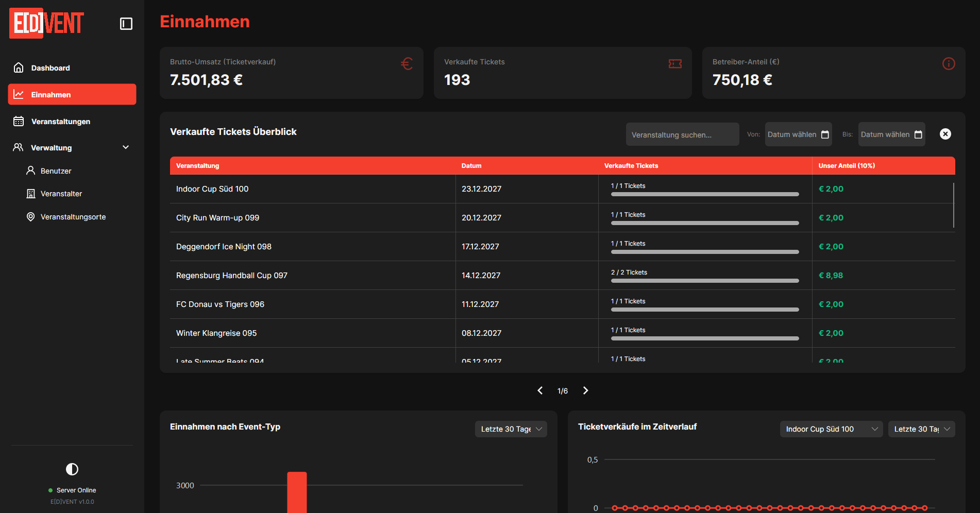Image resolution: width=980 pixels, height=513 pixels.
Task: Go to previous table page arrow
Action: coord(540,390)
